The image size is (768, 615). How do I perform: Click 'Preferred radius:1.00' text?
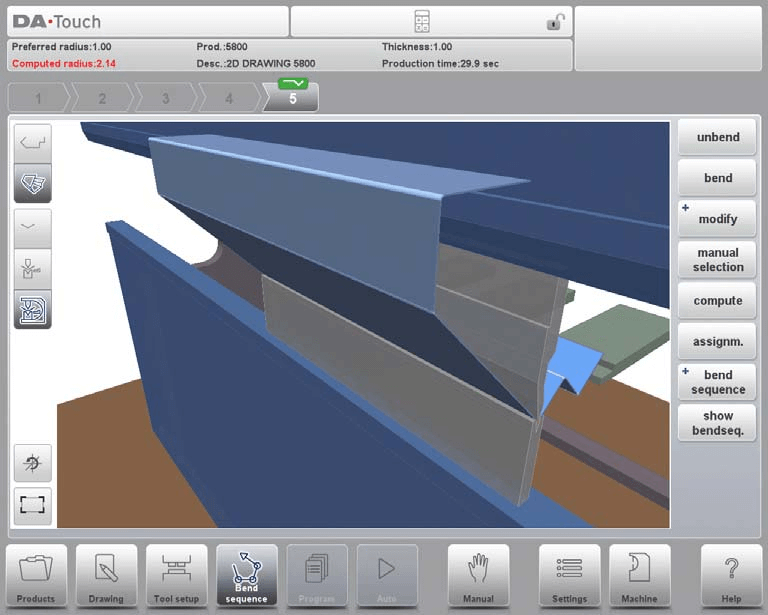[x=61, y=47]
